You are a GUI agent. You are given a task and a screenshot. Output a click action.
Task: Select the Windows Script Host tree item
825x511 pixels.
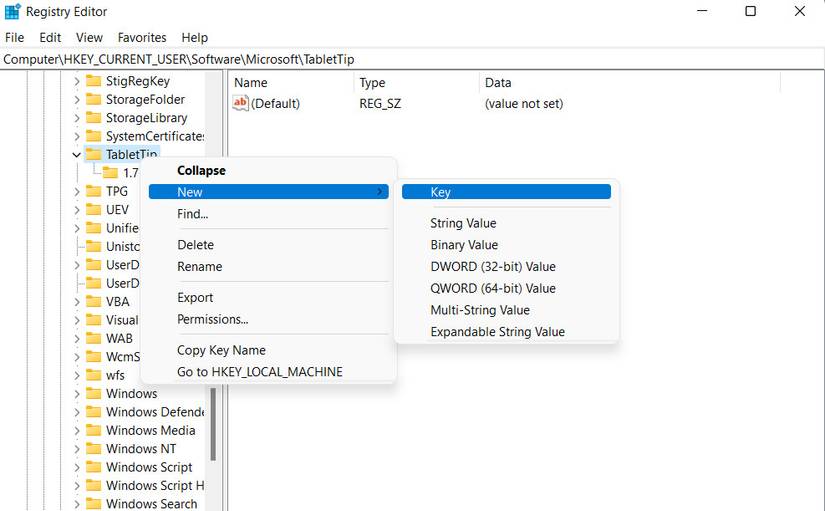[x=155, y=485]
